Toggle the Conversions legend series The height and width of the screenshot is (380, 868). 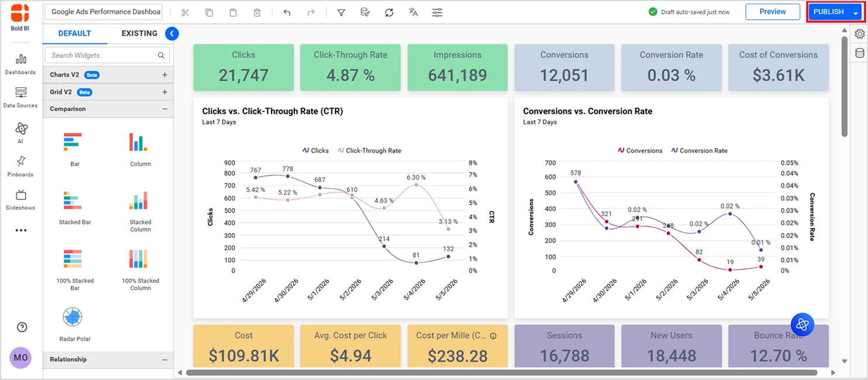(x=640, y=150)
